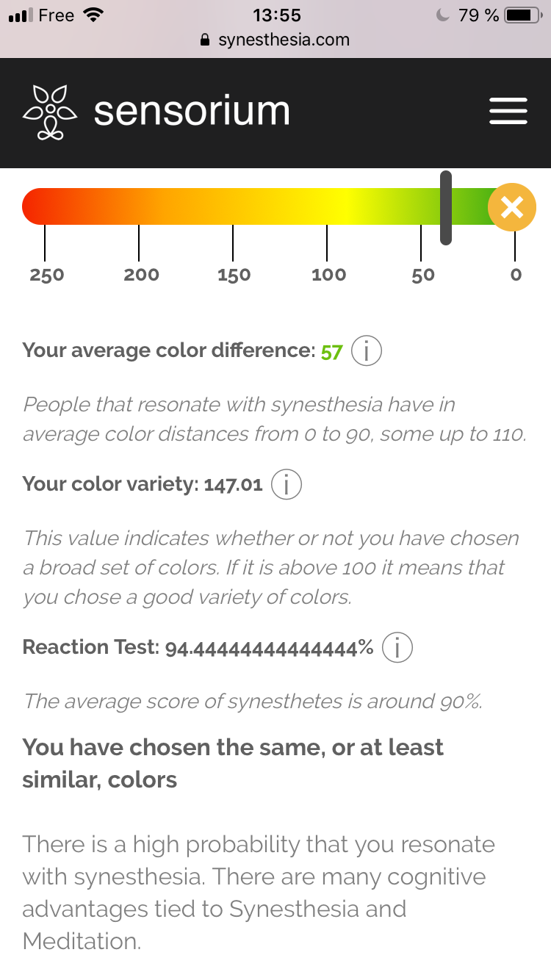Tap the synesthesia.com address bar
551x980 pixels.
[275, 40]
